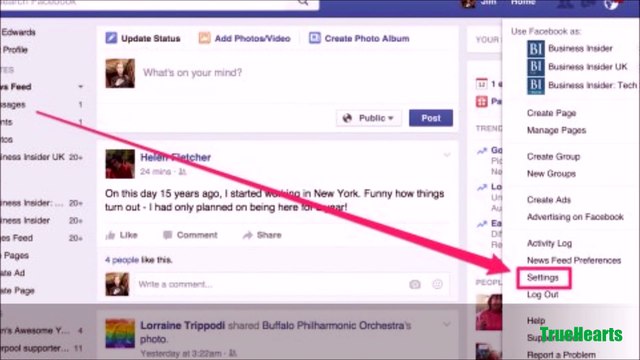Click the Post button
Image resolution: width=640 pixels, height=360 pixels.
(431, 118)
